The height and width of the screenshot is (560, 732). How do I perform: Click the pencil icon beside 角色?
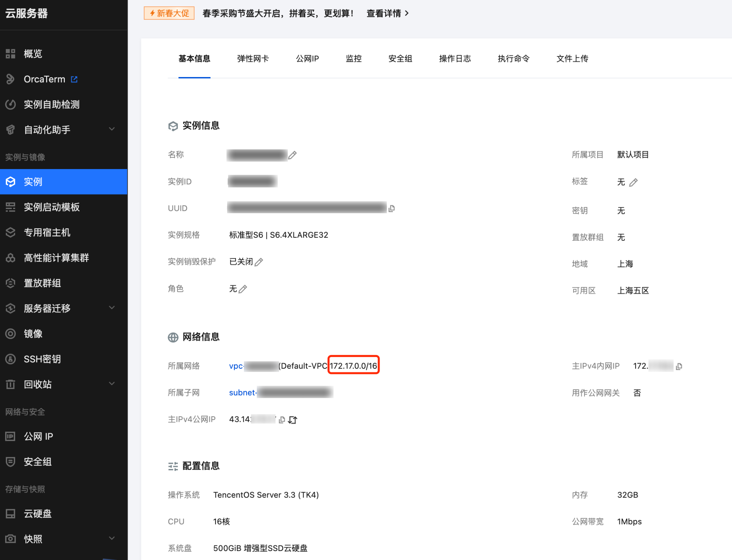click(x=243, y=289)
